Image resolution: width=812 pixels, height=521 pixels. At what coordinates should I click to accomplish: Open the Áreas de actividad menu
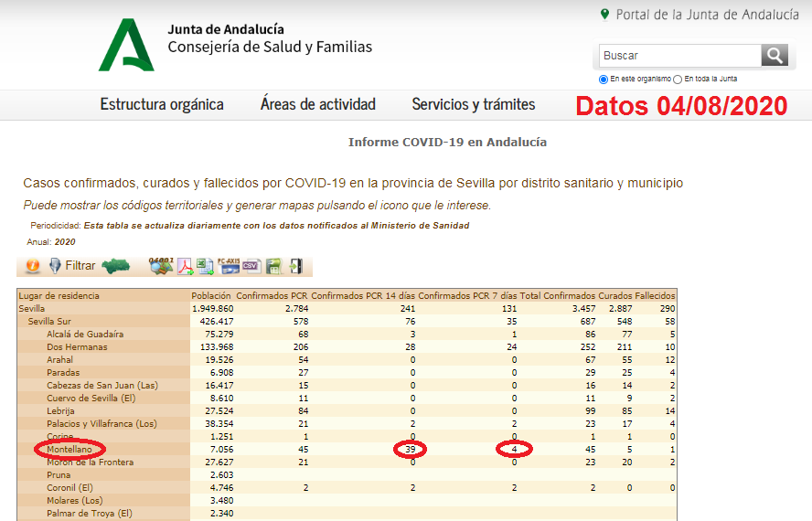[x=317, y=104]
